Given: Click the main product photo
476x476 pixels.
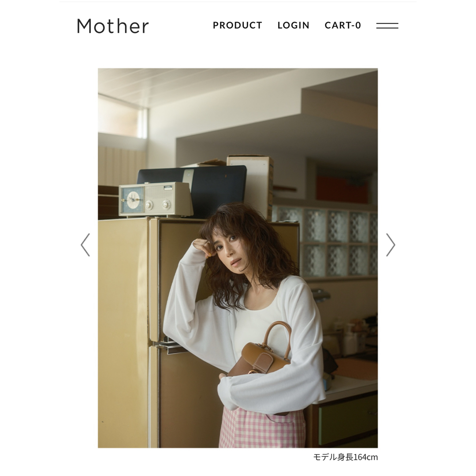Looking at the screenshot, I should click(x=238, y=258).
